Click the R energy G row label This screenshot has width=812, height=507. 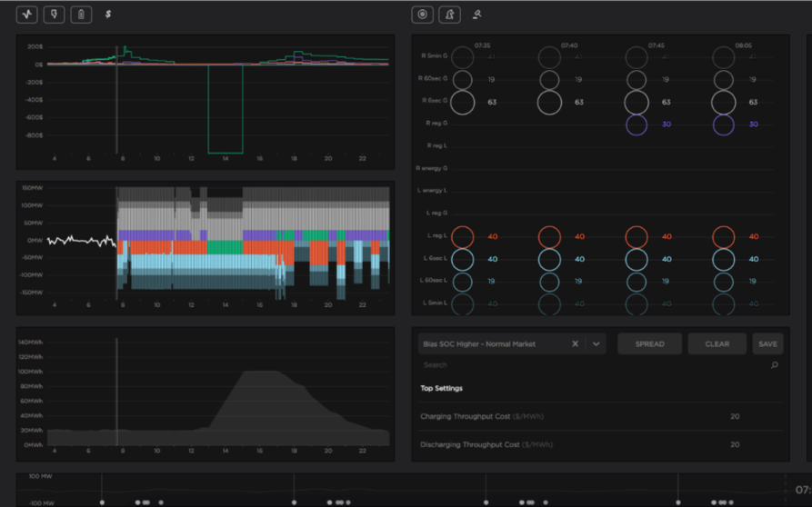coord(431,168)
